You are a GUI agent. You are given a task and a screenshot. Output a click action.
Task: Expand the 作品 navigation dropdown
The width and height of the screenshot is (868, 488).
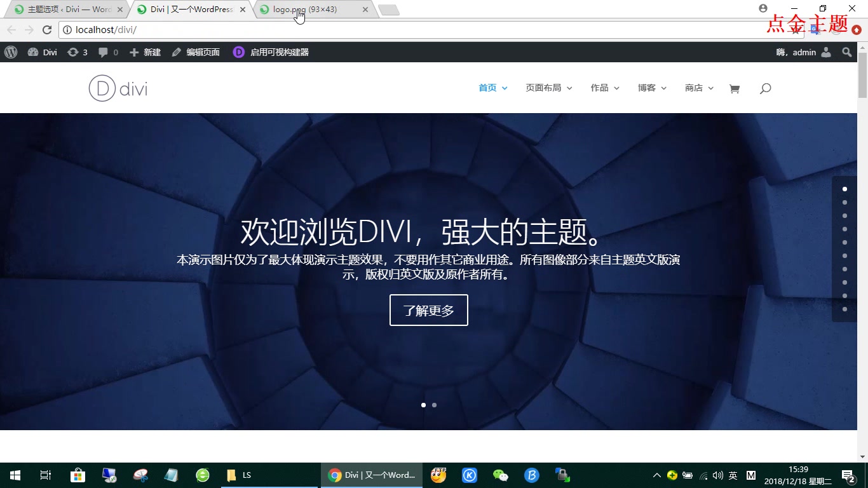point(605,88)
